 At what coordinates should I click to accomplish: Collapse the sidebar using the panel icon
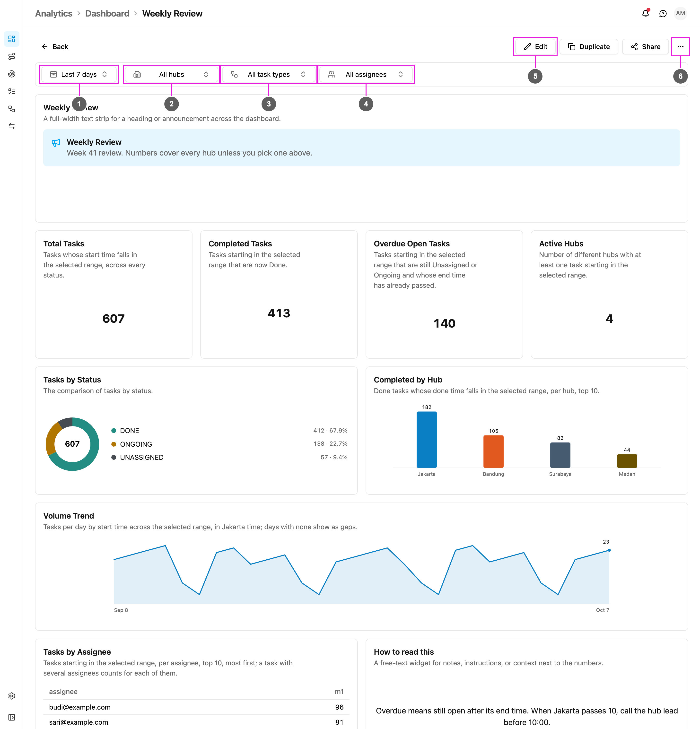(x=11, y=717)
